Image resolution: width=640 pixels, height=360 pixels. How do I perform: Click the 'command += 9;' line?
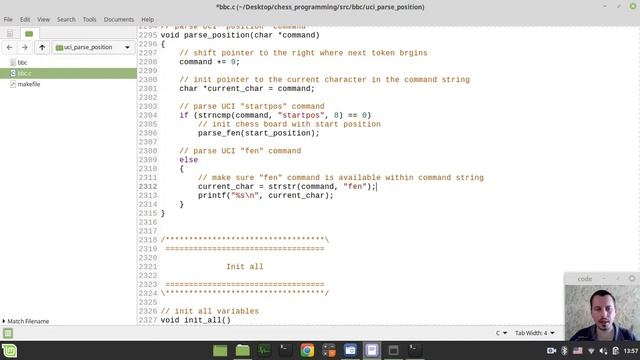pyautogui.click(x=209, y=62)
